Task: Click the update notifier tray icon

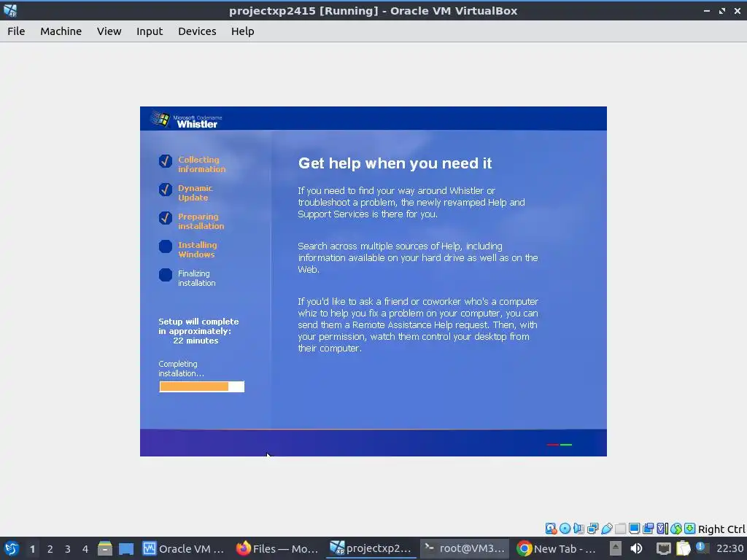Action: tap(703, 548)
